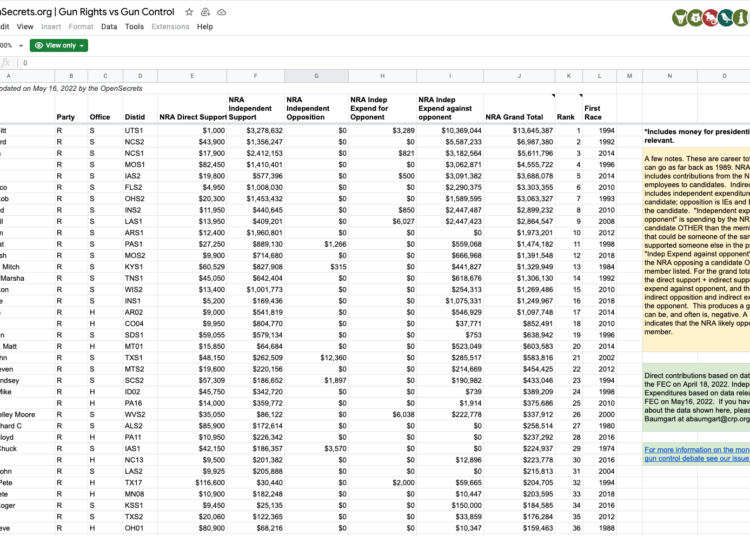
Task: Click the anonymous buffalo viewer avatar
Action: point(680,18)
